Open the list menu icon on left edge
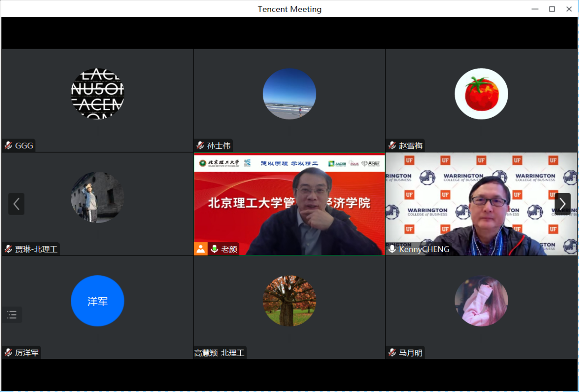This screenshot has height=392, width=579. [12, 315]
